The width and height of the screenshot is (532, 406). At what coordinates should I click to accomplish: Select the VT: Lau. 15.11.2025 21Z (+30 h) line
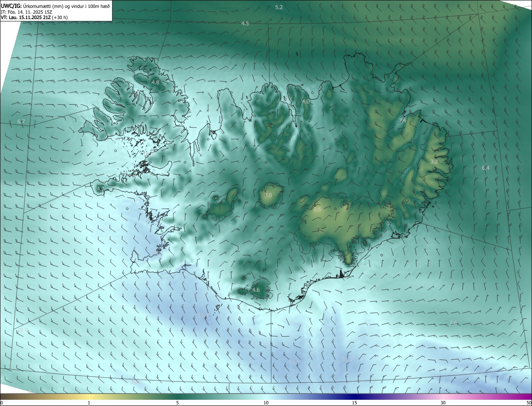click(34, 17)
